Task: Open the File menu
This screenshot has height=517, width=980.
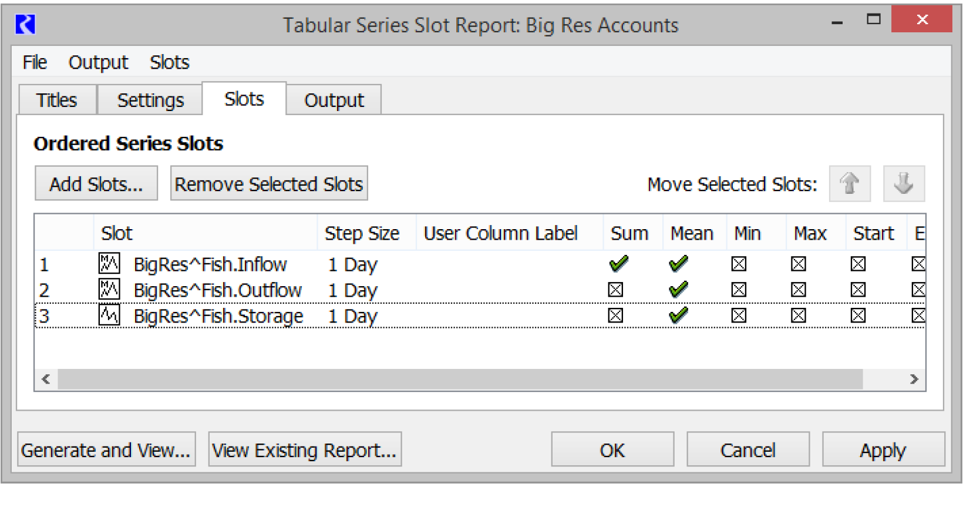Action: coord(35,62)
